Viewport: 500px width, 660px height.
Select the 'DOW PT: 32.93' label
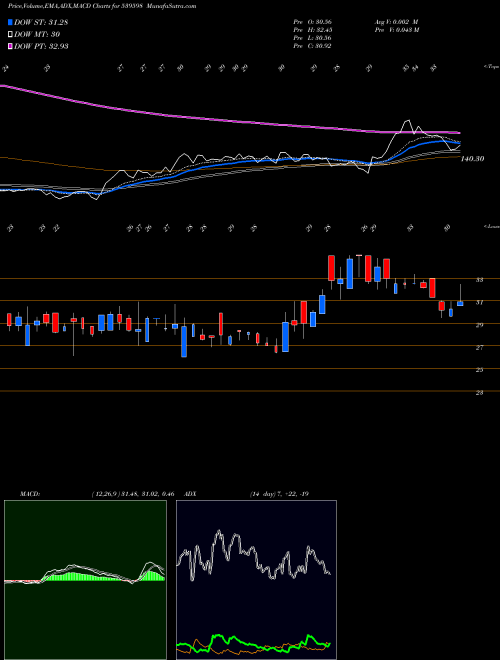coord(41,46)
